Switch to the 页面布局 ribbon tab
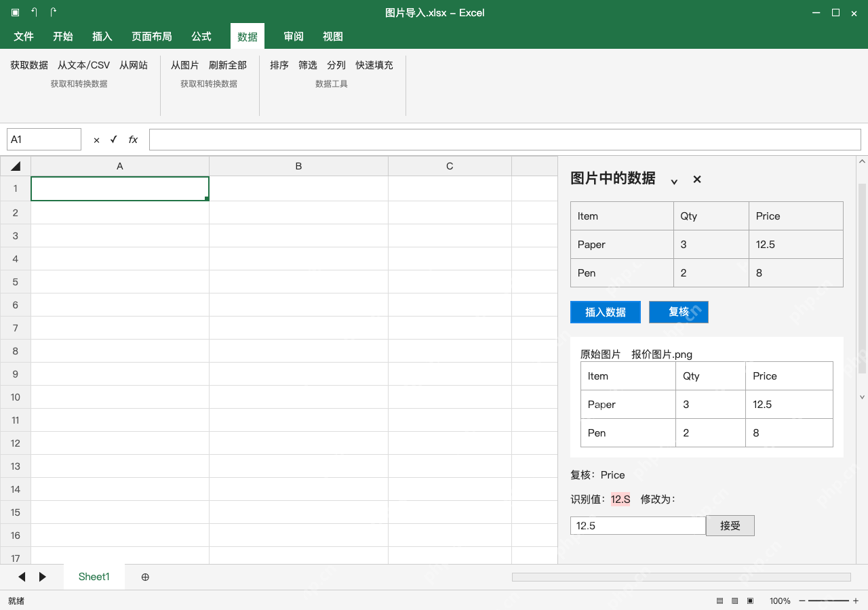Image resolution: width=868 pixels, height=610 pixels. pyautogui.click(x=152, y=37)
